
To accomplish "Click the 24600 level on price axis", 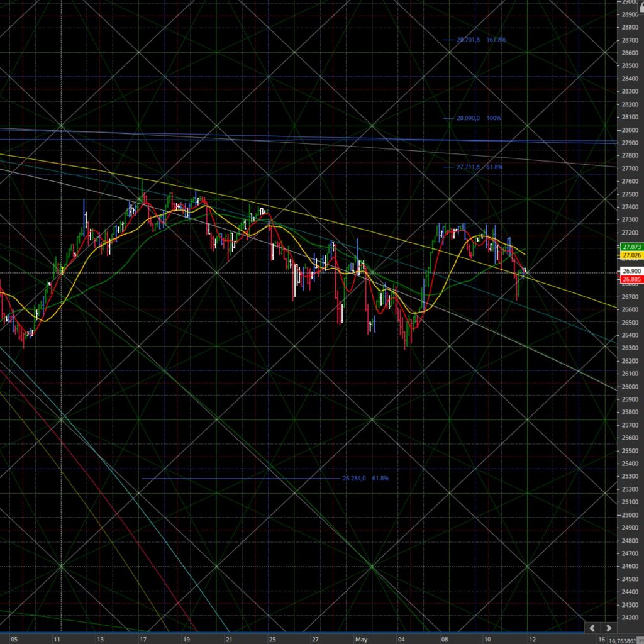I will pyautogui.click(x=630, y=567).
